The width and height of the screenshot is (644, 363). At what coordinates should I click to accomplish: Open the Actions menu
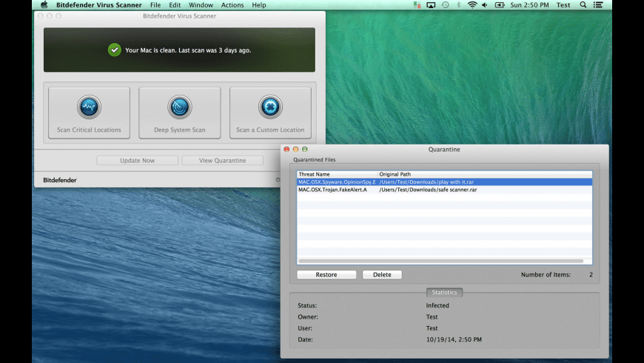(x=232, y=5)
